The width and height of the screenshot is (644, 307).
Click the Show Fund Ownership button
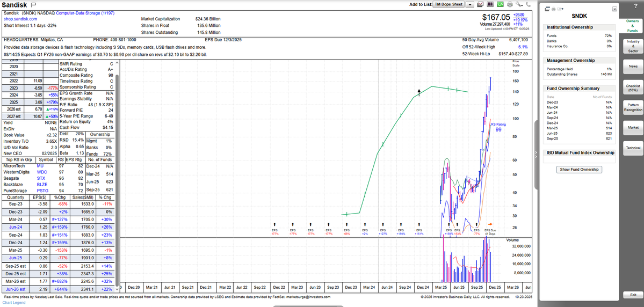pos(579,170)
